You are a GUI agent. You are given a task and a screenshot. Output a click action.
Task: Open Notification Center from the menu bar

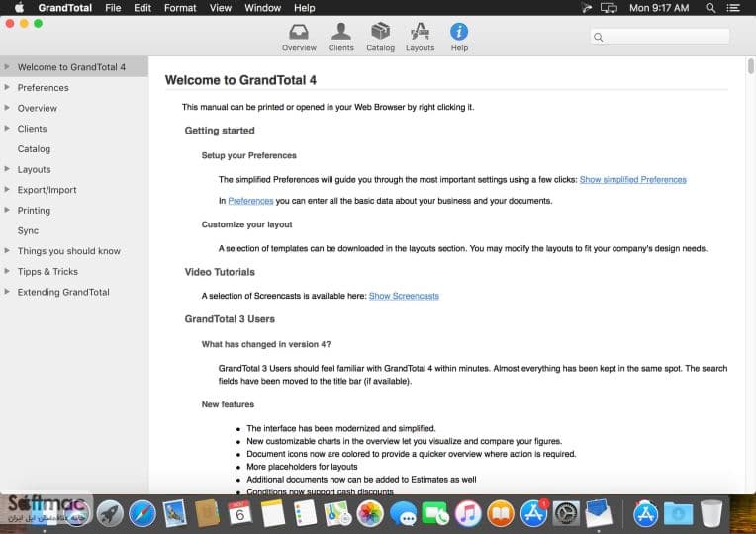click(x=733, y=8)
